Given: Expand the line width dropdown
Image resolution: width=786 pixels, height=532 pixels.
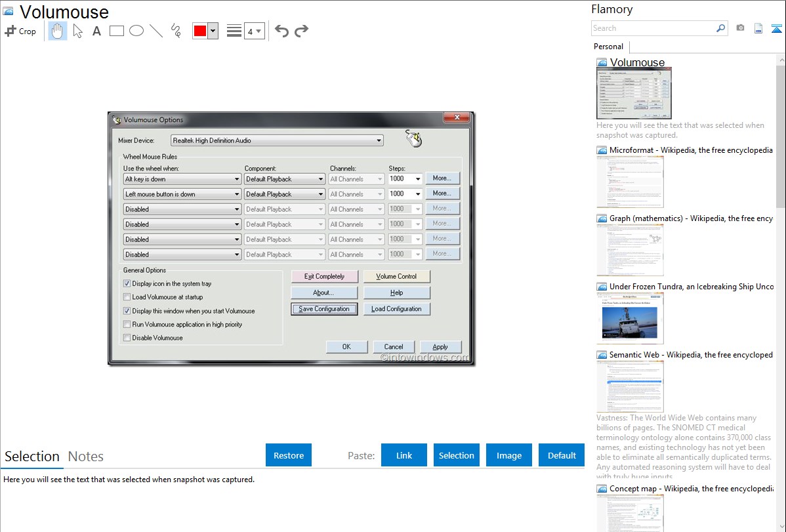Looking at the screenshot, I should coord(254,31).
